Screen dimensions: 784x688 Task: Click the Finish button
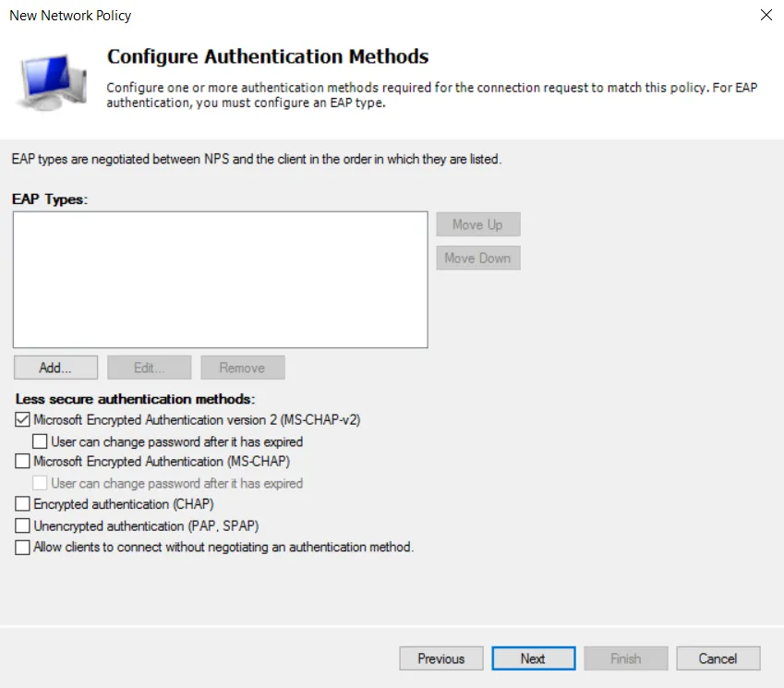coord(625,658)
